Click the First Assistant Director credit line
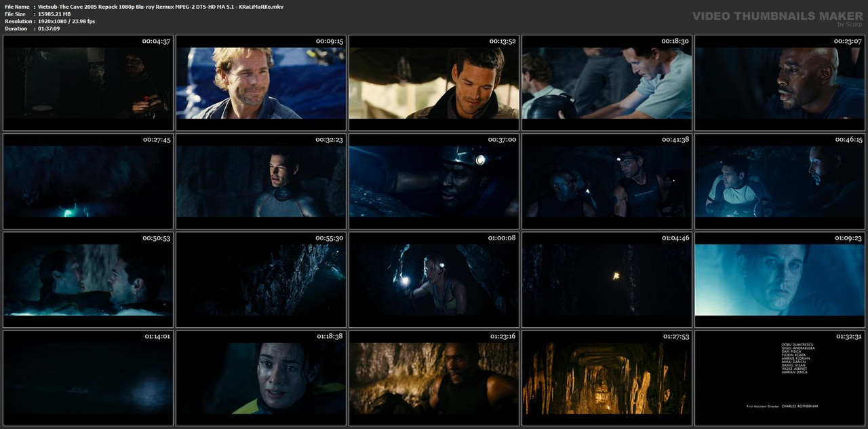Viewport: 868px width, 429px height. click(x=782, y=406)
